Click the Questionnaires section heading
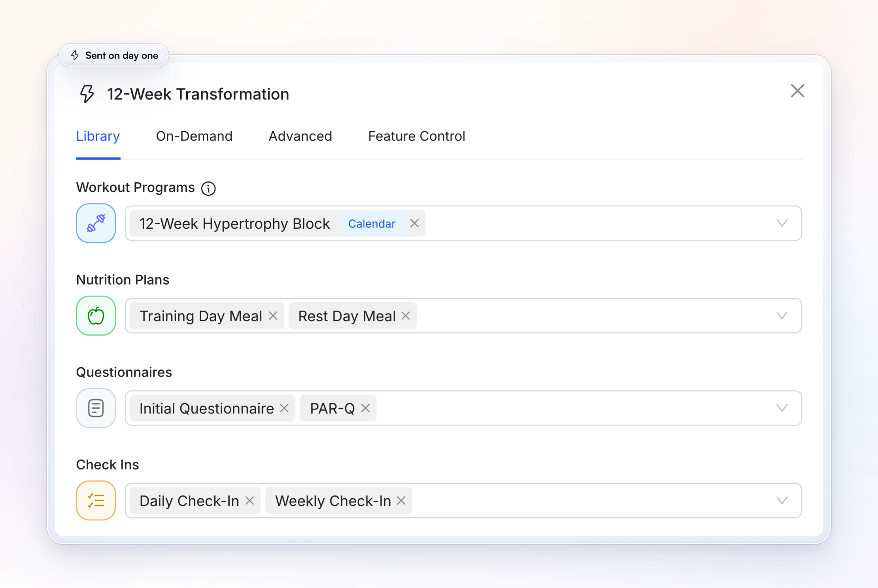This screenshot has height=588, width=878. [x=124, y=372]
